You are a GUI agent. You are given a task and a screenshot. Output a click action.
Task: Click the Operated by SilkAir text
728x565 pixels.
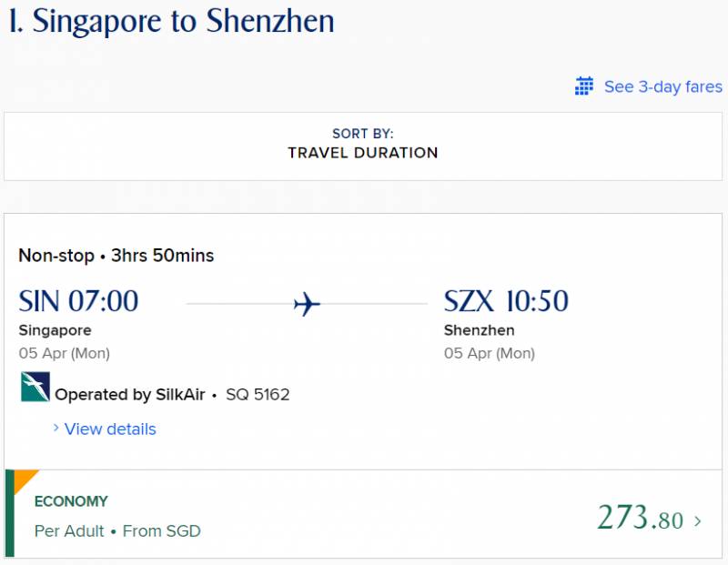[129, 395]
